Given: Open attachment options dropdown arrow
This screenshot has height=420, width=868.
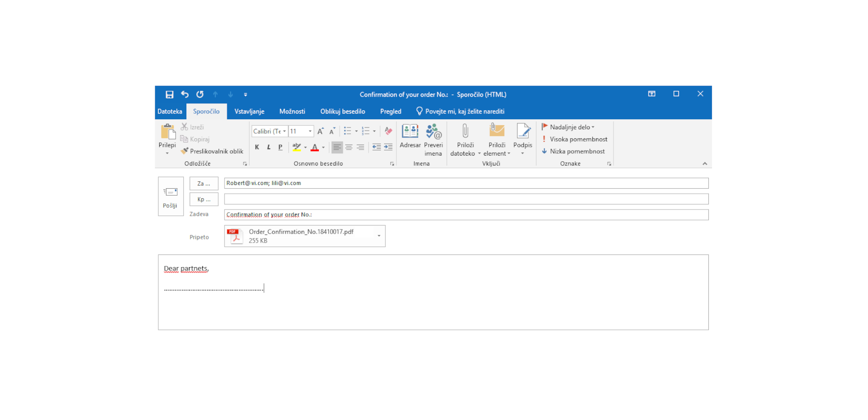Looking at the screenshot, I should pos(379,236).
